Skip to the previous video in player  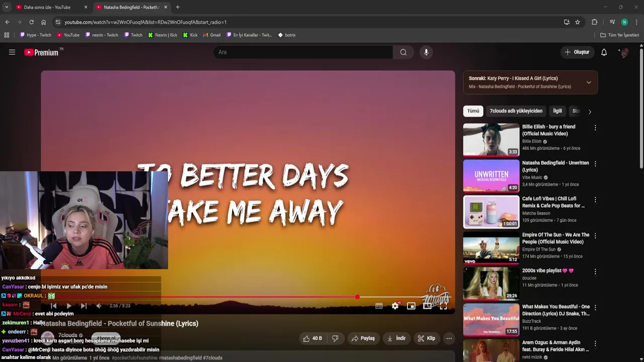(x=54, y=306)
